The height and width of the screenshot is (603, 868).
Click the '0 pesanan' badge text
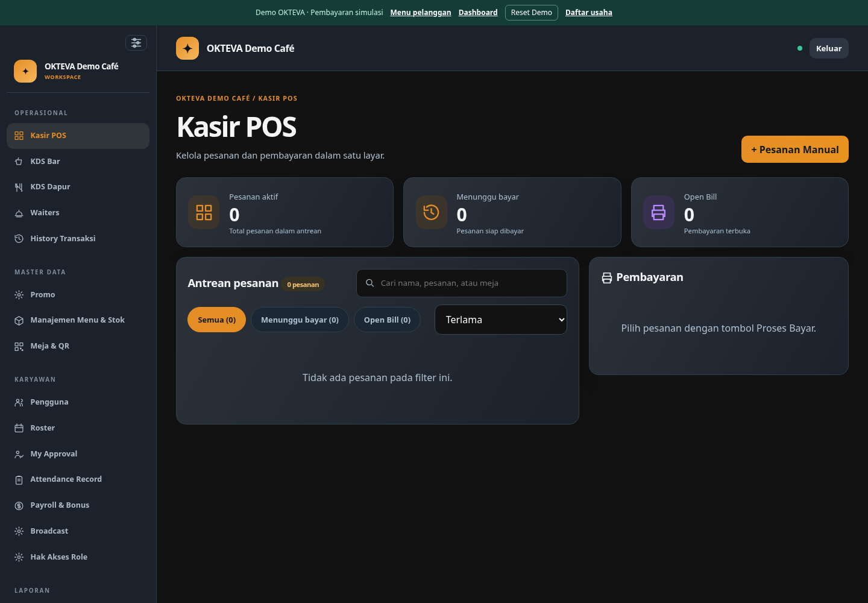tap(303, 285)
